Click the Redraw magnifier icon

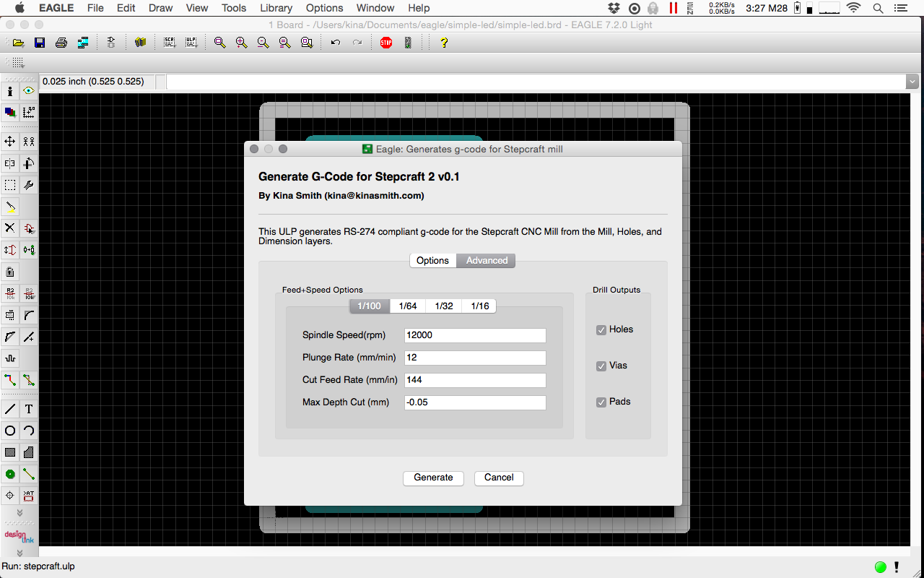coord(285,43)
